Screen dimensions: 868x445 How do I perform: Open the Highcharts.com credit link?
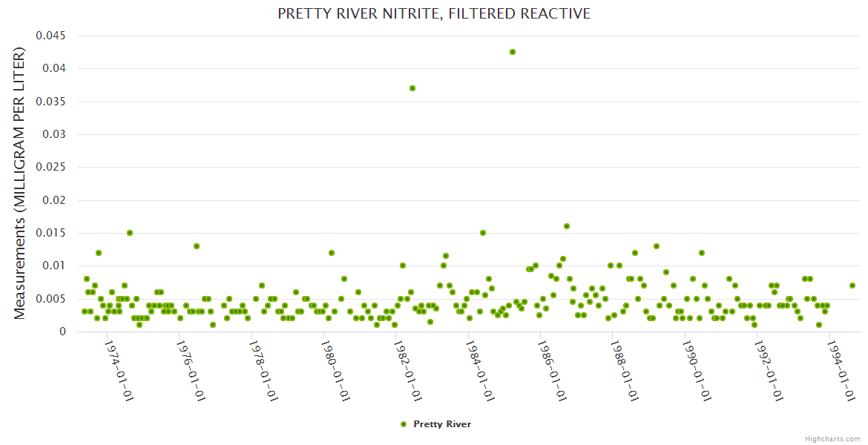(832, 438)
